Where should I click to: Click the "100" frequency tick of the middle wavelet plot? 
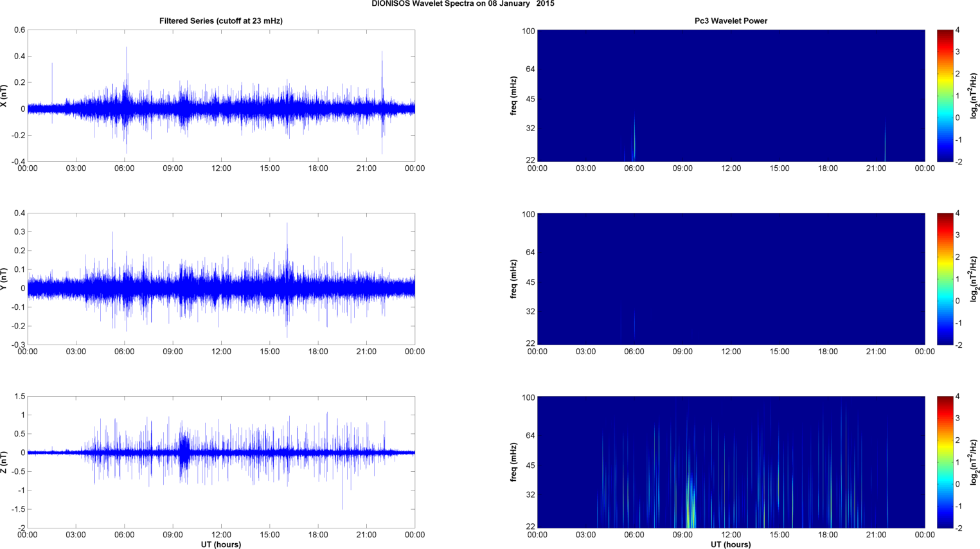pos(528,215)
